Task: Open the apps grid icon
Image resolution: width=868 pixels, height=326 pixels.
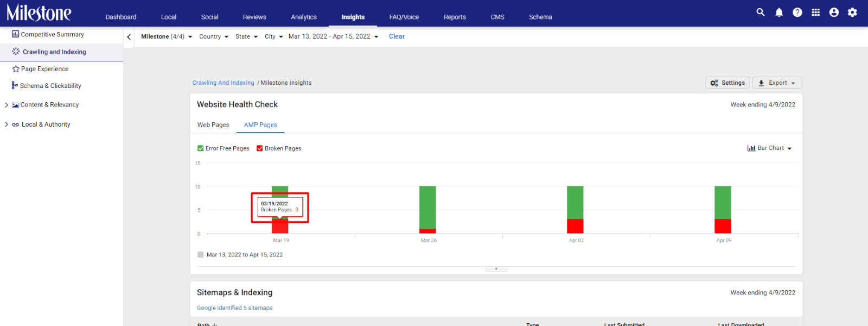Action: tap(815, 12)
